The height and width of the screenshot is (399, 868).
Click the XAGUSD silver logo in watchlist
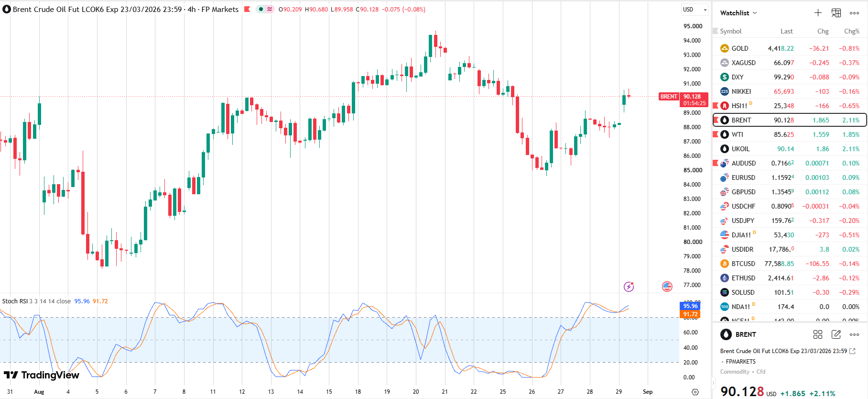pyautogui.click(x=725, y=63)
